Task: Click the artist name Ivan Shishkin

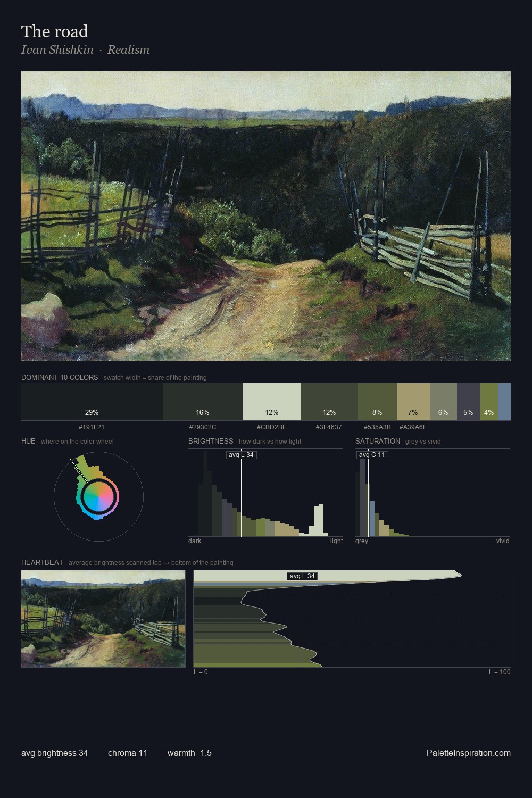Action: pyautogui.click(x=57, y=50)
